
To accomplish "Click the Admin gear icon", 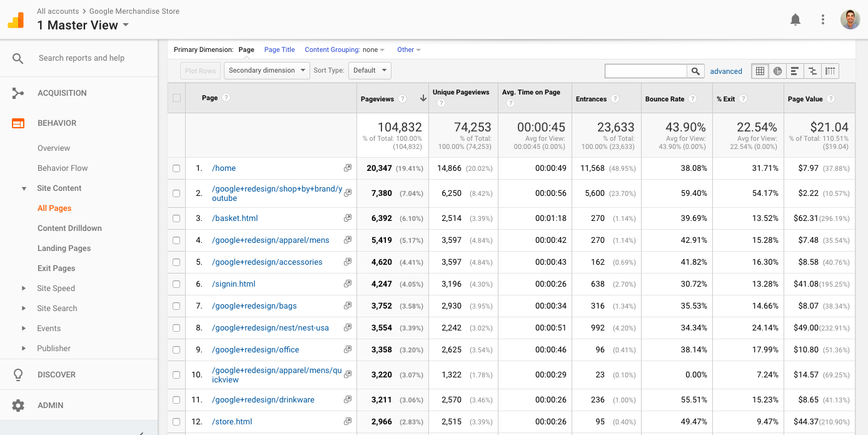I will (x=18, y=406).
